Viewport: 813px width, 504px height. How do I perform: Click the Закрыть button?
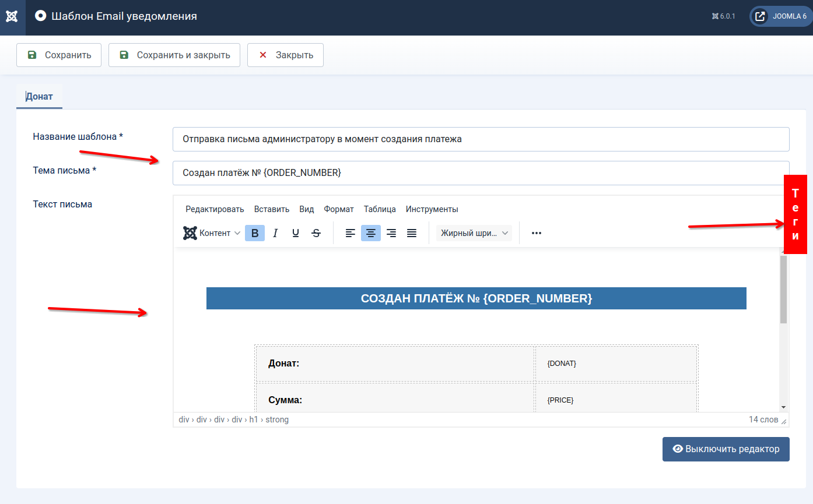click(285, 55)
